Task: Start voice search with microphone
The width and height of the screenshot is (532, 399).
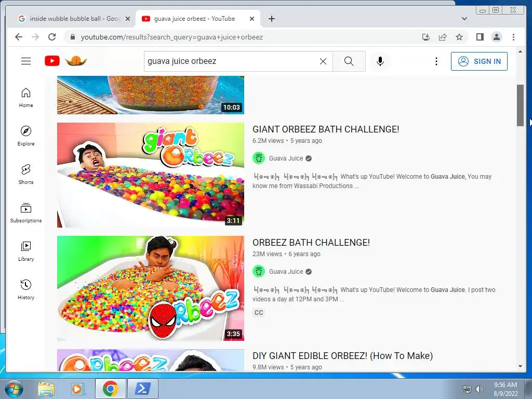Action: (x=380, y=61)
